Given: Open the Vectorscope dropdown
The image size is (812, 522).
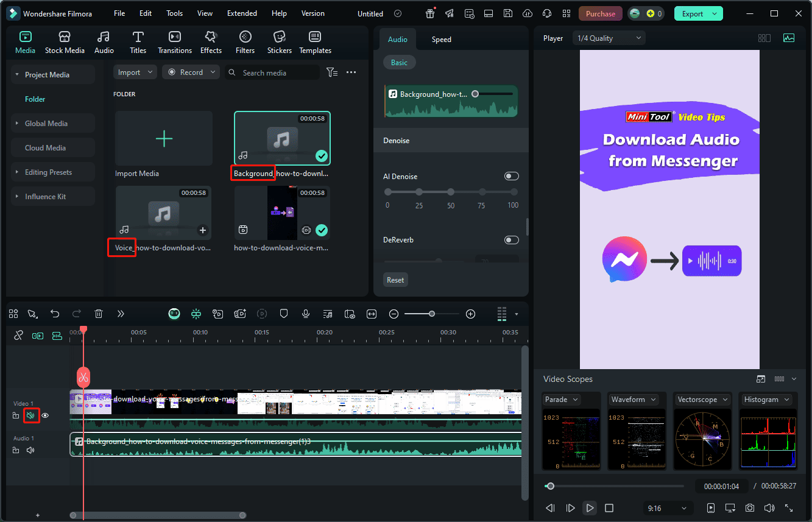Looking at the screenshot, I should pyautogui.click(x=701, y=400).
